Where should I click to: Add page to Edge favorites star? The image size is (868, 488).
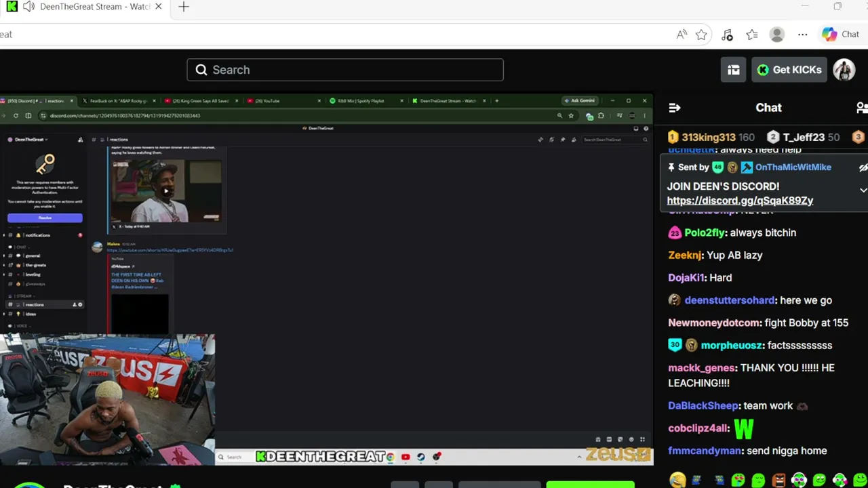(701, 35)
